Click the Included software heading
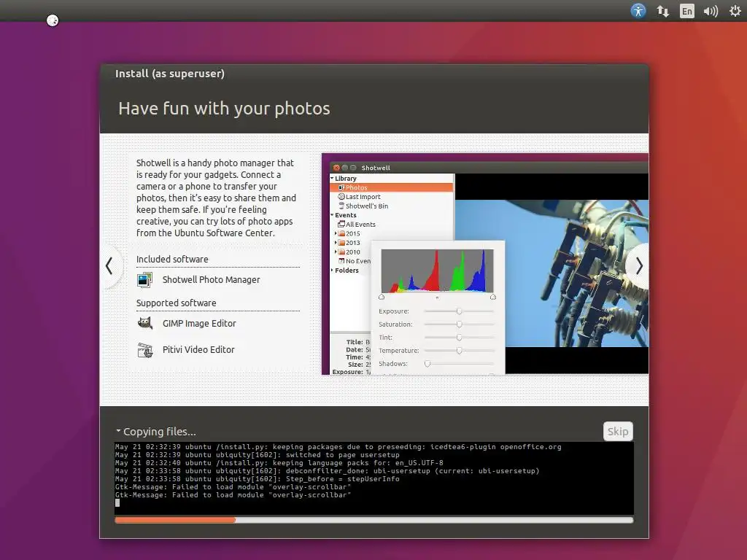Image resolution: width=747 pixels, height=560 pixels. pos(172,259)
